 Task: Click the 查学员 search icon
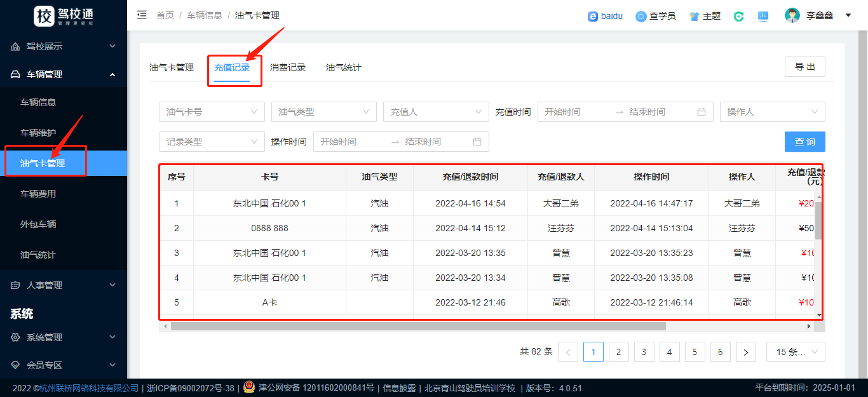tap(641, 16)
